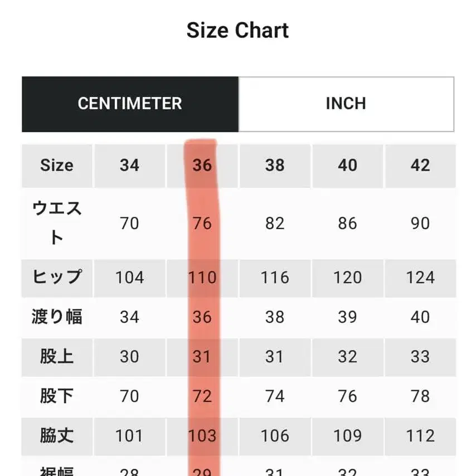The width and height of the screenshot is (476, 476).
Task: Click the 脇丈 value 103 cell
Action: pos(202,436)
